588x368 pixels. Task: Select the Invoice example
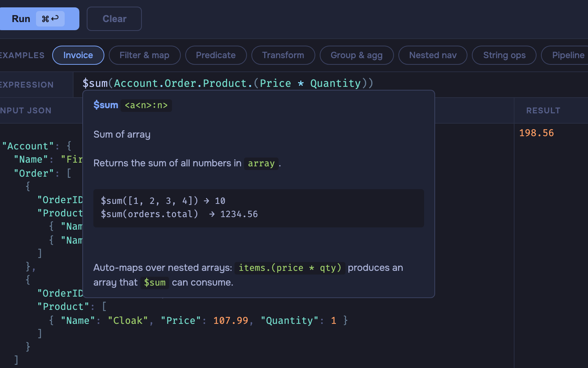[78, 55]
